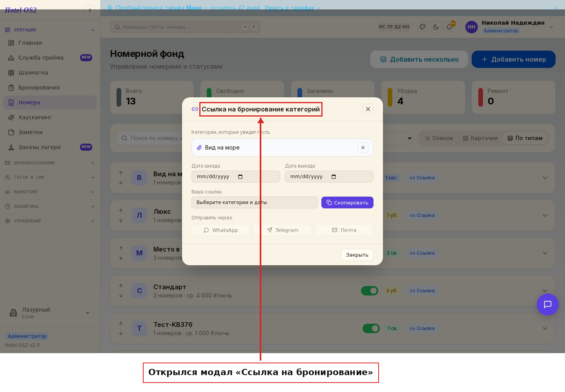The height and width of the screenshot is (392, 565).
Task: Click the Л avatar of Люкс category
Action: point(139,215)
